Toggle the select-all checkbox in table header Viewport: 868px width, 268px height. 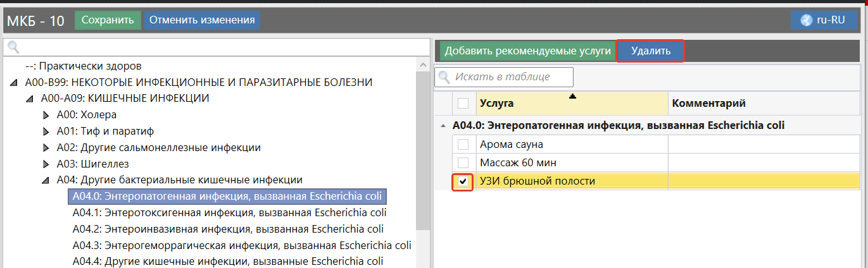tap(463, 103)
